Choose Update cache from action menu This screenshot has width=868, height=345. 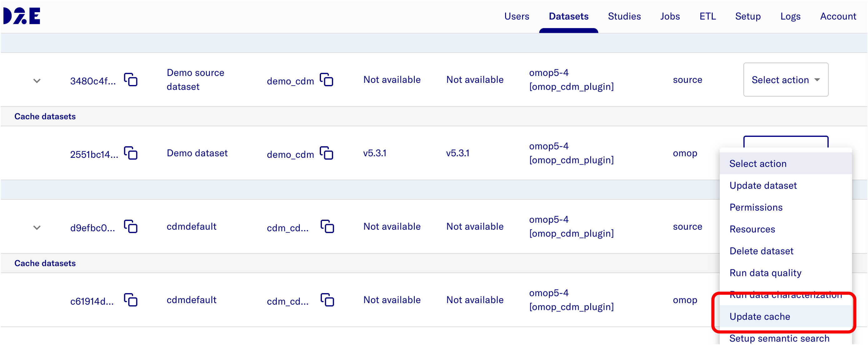760,316
